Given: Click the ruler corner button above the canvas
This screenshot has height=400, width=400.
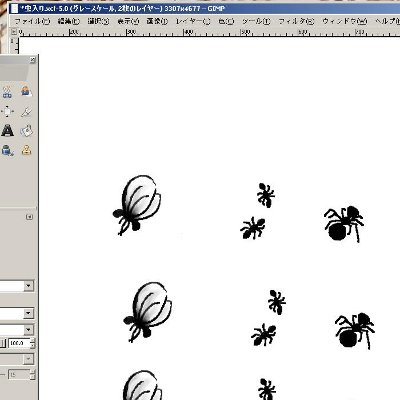Looking at the screenshot, I should tap(14, 32).
